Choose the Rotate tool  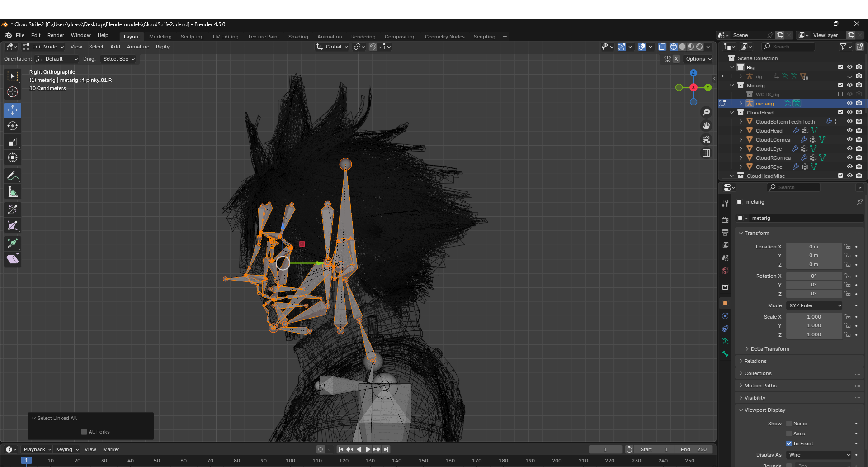(13, 126)
